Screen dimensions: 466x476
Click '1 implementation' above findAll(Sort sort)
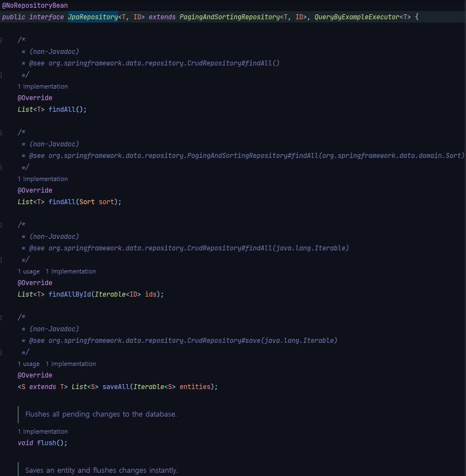pyautogui.click(x=42, y=179)
